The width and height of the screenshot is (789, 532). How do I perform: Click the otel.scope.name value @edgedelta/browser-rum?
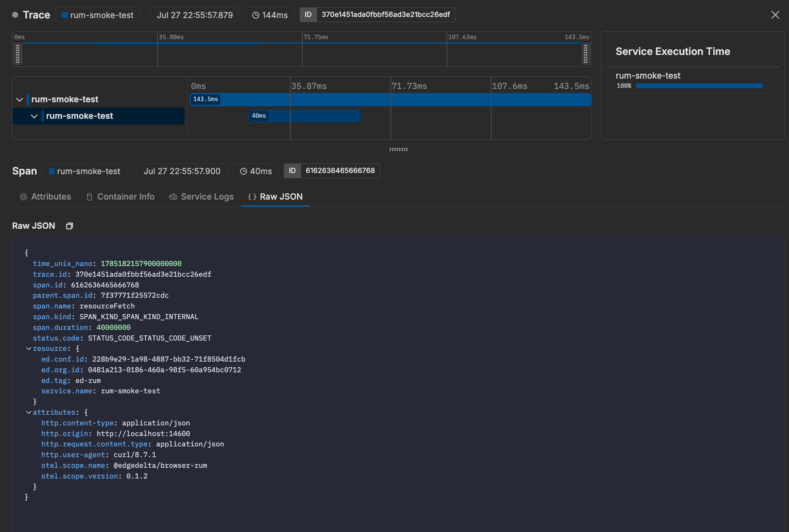point(160,466)
